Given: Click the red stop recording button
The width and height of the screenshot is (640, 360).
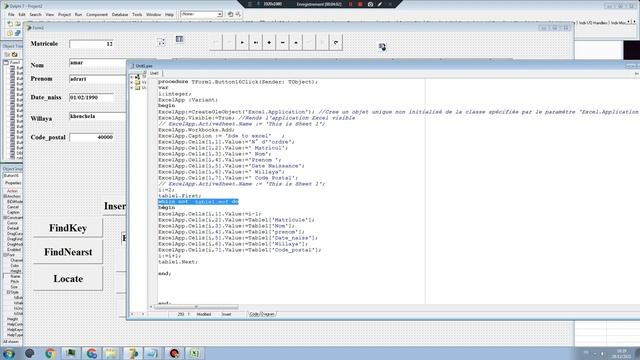Looking at the screenshot, I should point(360,4).
